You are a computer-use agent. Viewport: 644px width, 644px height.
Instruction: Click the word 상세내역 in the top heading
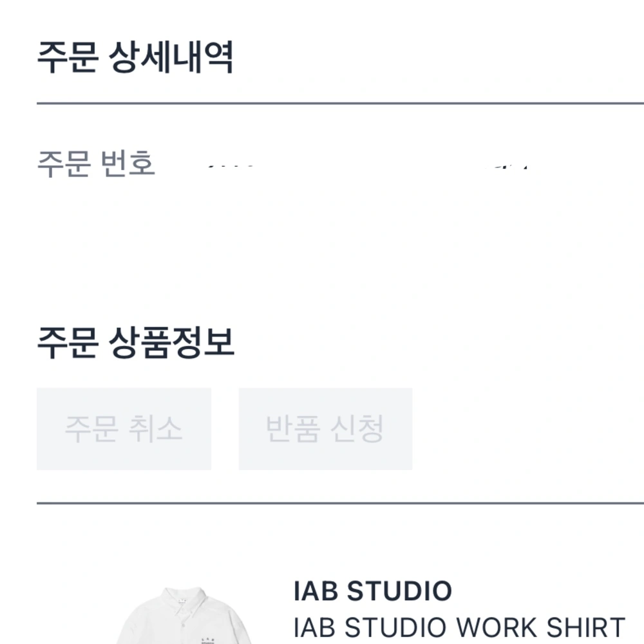(171, 57)
